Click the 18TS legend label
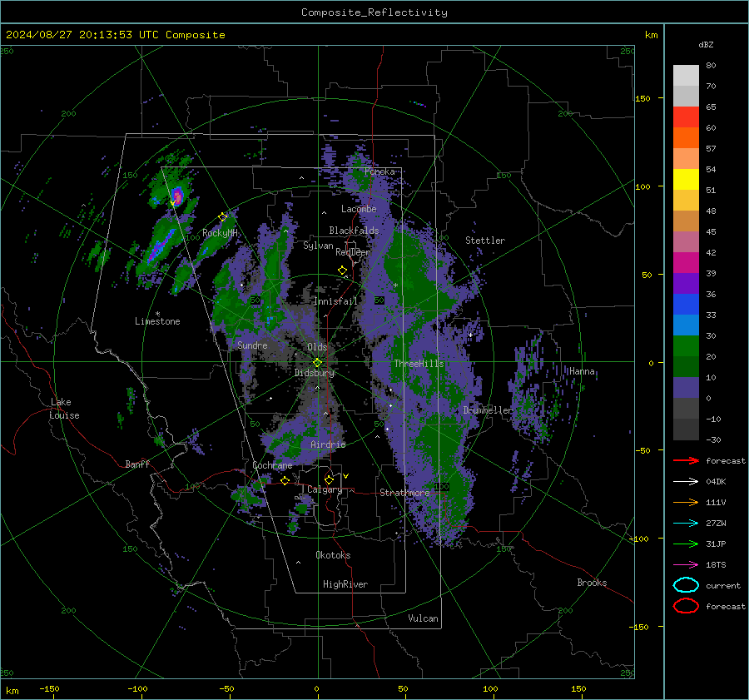 pyautogui.click(x=716, y=565)
